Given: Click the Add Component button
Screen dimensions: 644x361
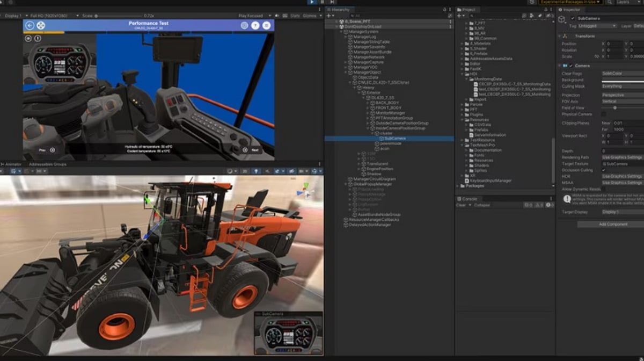Looking at the screenshot, I should [612, 225].
